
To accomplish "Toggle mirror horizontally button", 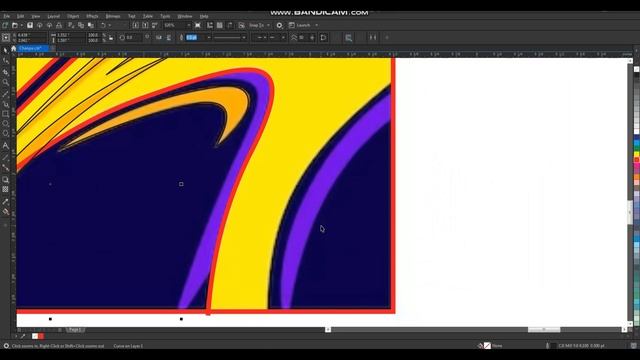I will (x=159, y=38).
